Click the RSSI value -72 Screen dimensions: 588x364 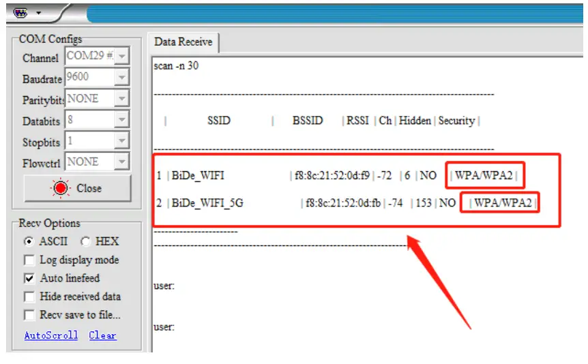(x=384, y=175)
